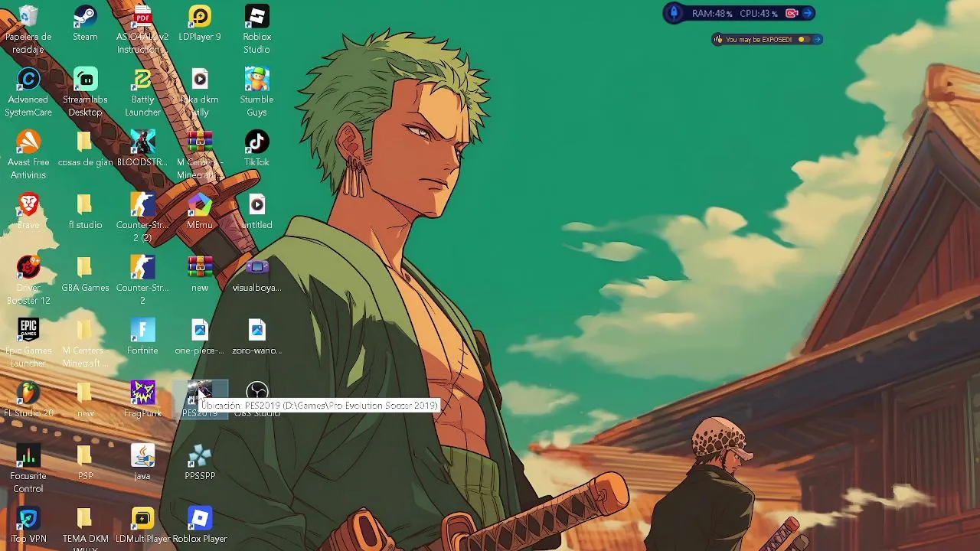
Task: Click the arrow on the EXPOSED banner
Action: click(x=817, y=39)
